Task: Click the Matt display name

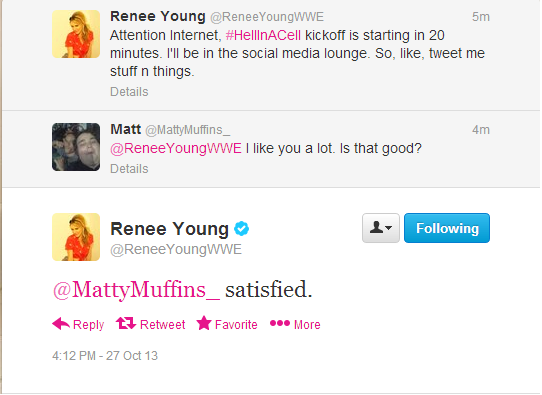Action: coord(125,129)
